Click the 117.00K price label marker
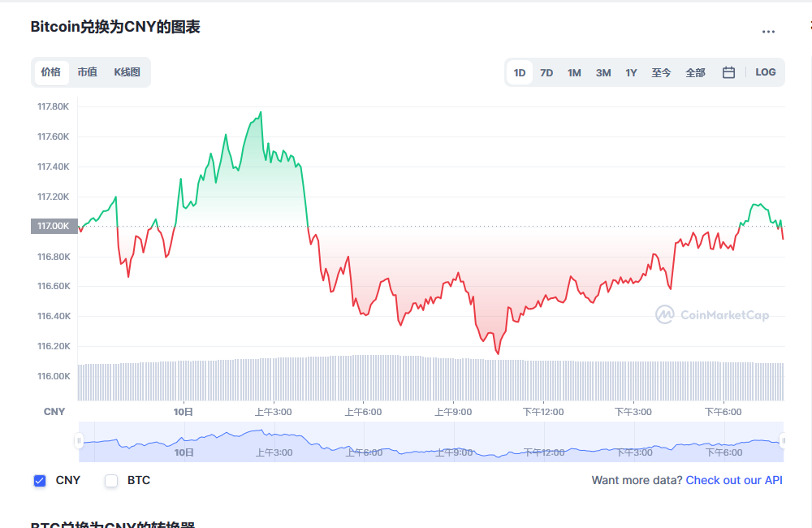Image resolution: width=812 pixels, height=528 pixels. tap(54, 226)
